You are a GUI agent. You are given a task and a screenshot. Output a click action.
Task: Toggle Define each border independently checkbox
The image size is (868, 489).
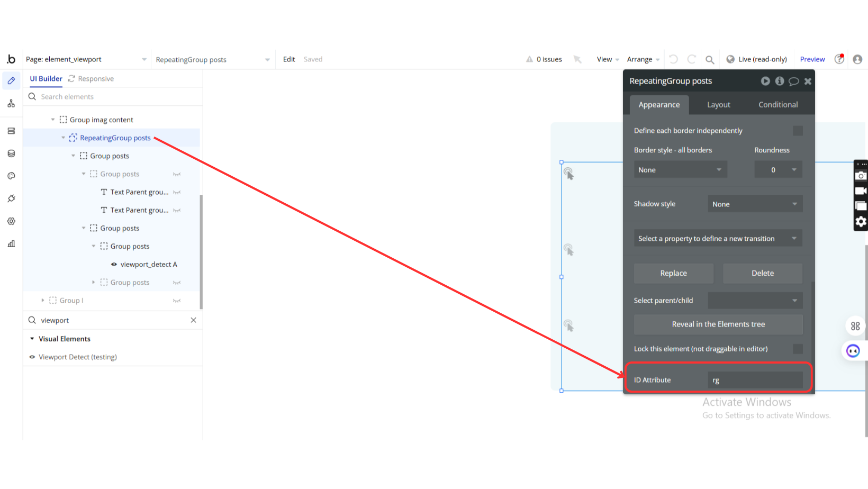798,131
